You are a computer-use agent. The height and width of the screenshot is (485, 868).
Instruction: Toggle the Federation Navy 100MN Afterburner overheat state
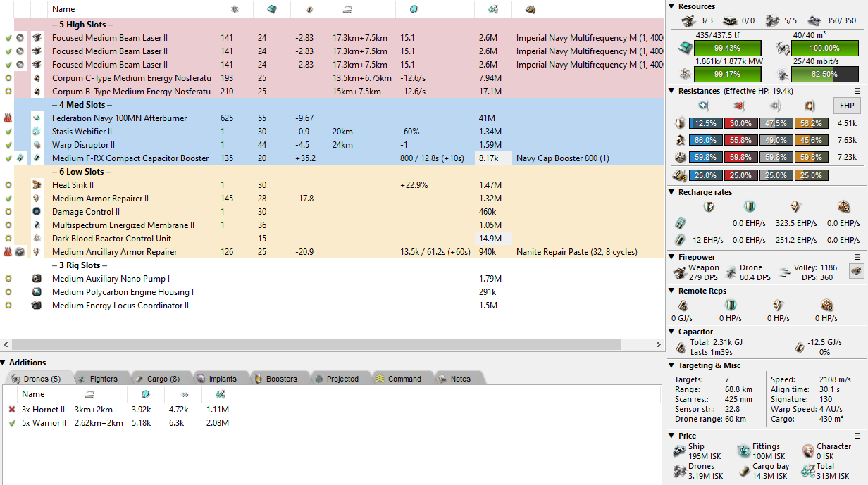click(8, 118)
